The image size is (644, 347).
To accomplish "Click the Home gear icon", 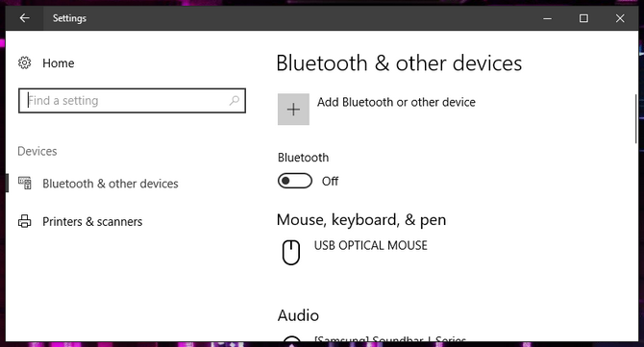I will (25, 62).
